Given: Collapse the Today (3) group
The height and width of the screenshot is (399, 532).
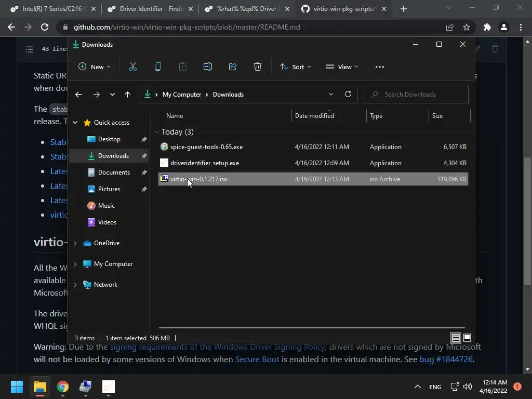Looking at the screenshot, I should click(156, 131).
